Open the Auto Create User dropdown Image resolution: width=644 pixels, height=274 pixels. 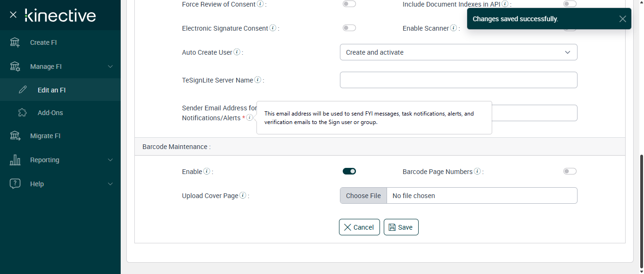click(458, 52)
